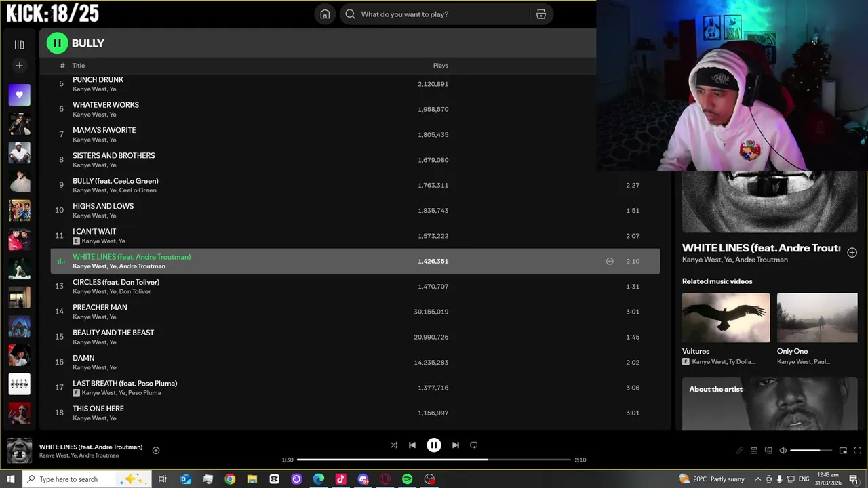Sort tracks by the Title column header
Viewport: 868px width, 488px height.
(79, 66)
